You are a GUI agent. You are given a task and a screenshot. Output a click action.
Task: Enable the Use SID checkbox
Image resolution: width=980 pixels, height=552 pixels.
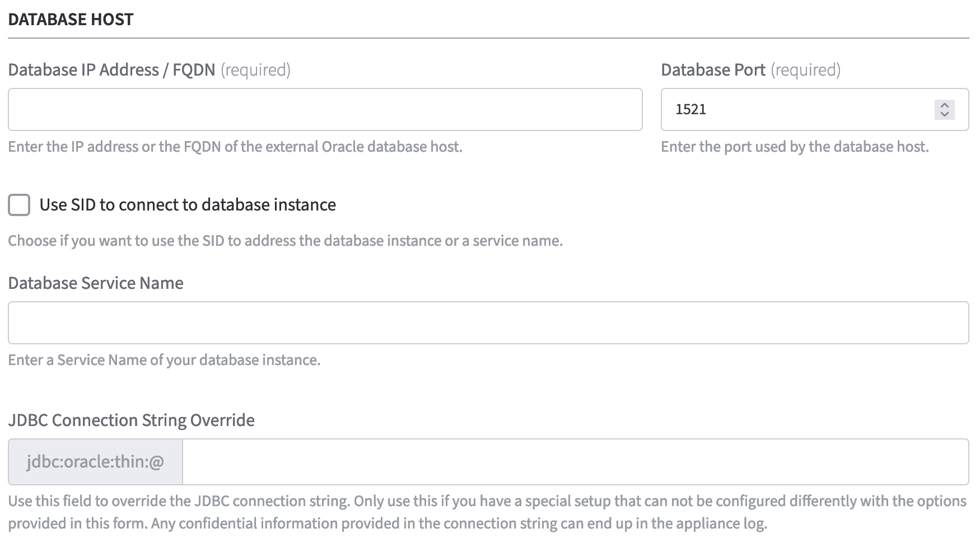19,205
